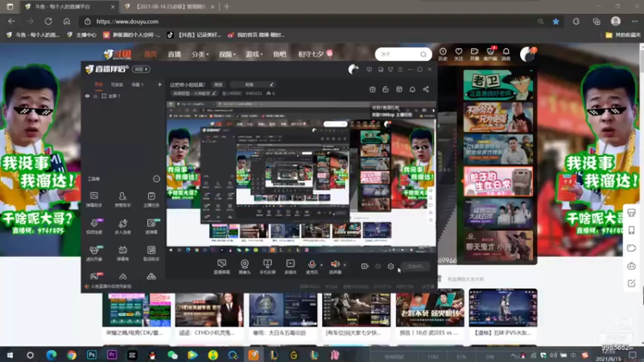
Task: Click the gift box icon in 直播伴侣 toolbar
Action: pyautogui.click(x=372, y=89)
